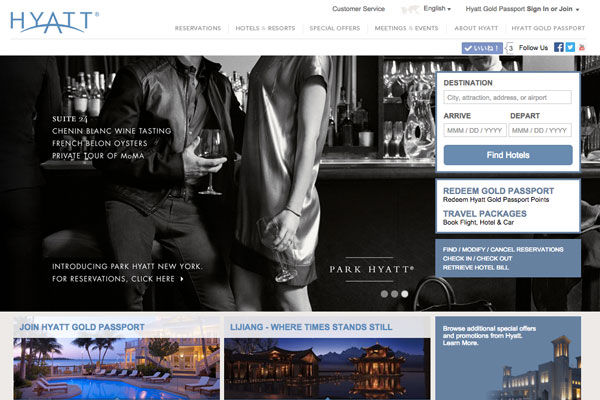Click the Lijiang pavilion promo image

click(327, 369)
